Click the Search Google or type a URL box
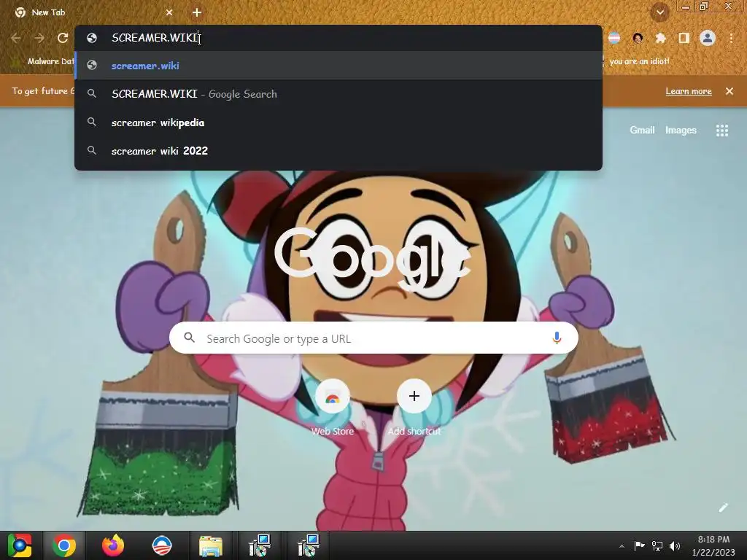This screenshot has width=747, height=560. click(x=373, y=338)
